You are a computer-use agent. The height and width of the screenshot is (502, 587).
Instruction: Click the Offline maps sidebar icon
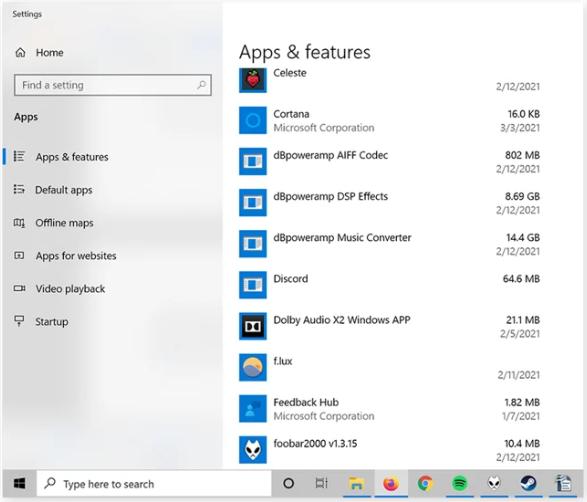19,223
